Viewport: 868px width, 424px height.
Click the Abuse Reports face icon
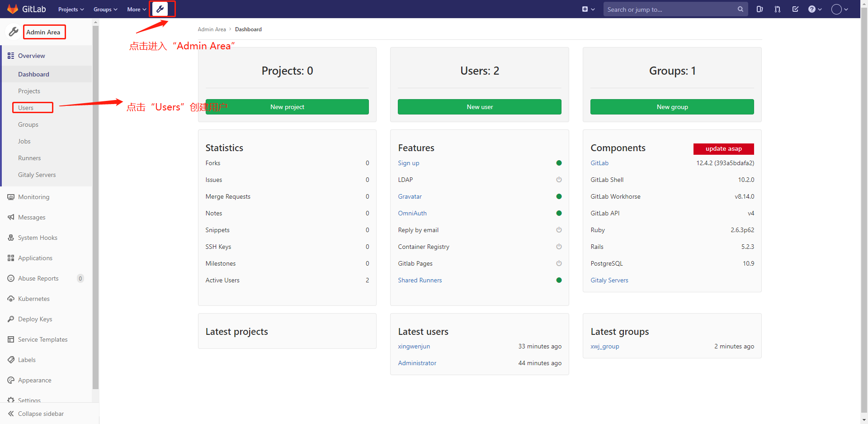(x=11, y=278)
